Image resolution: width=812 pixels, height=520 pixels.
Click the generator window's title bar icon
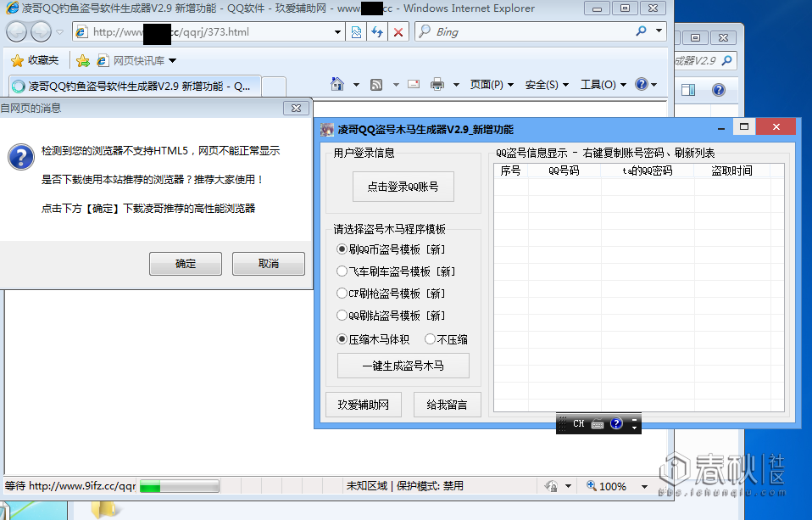pos(327,129)
